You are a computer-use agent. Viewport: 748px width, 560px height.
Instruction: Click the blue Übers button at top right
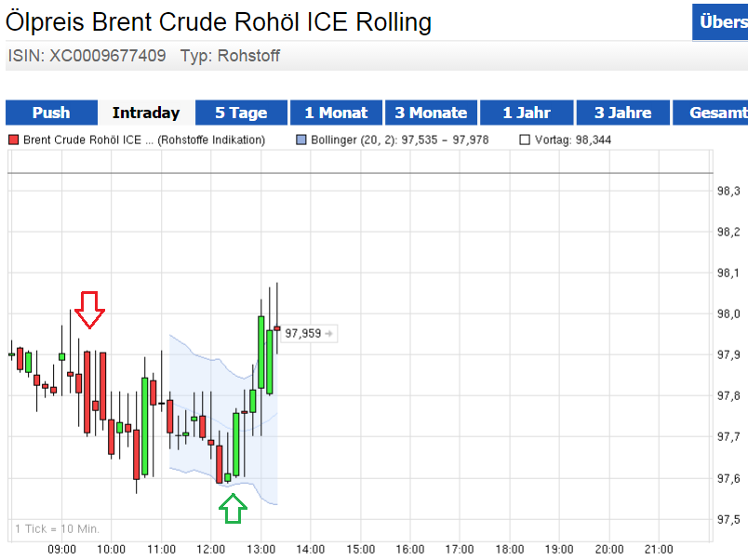[x=721, y=22]
